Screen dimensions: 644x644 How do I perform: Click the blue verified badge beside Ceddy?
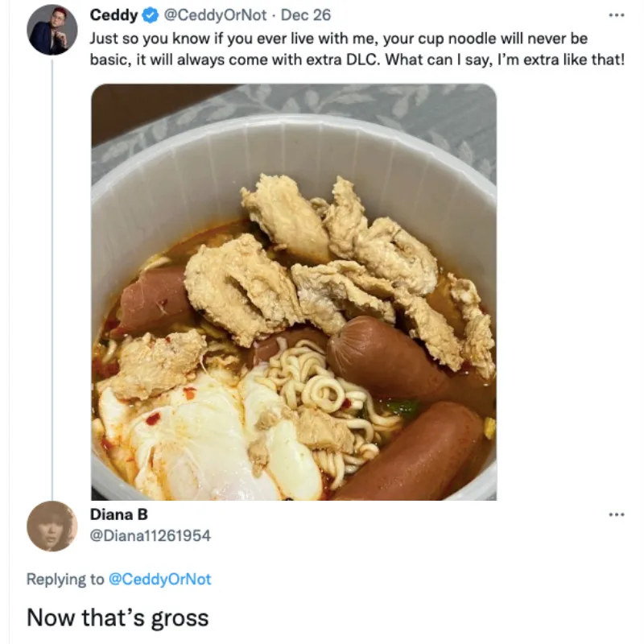point(151,15)
